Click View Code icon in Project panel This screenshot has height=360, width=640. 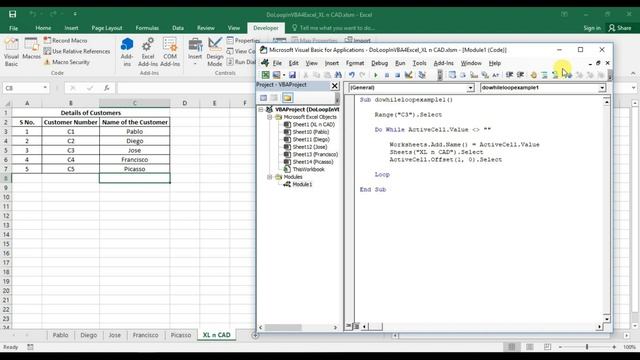coord(263,98)
